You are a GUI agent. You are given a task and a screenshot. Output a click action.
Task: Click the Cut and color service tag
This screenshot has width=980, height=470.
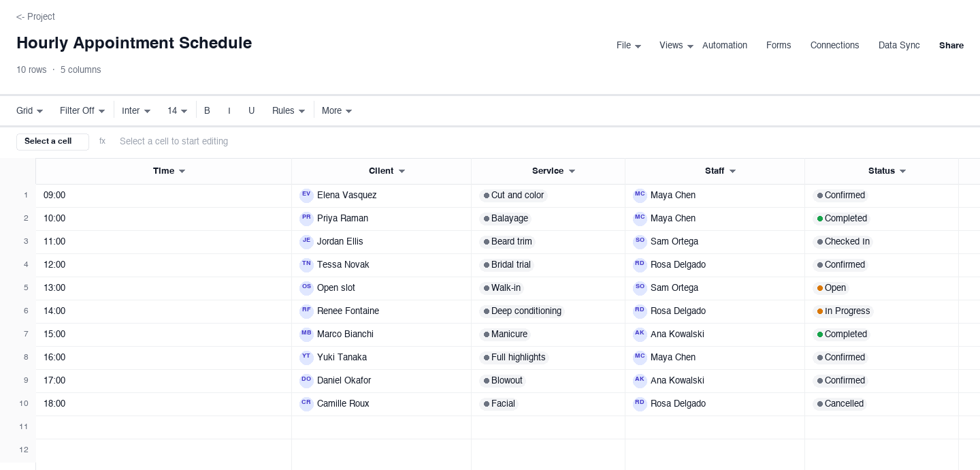(513, 195)
